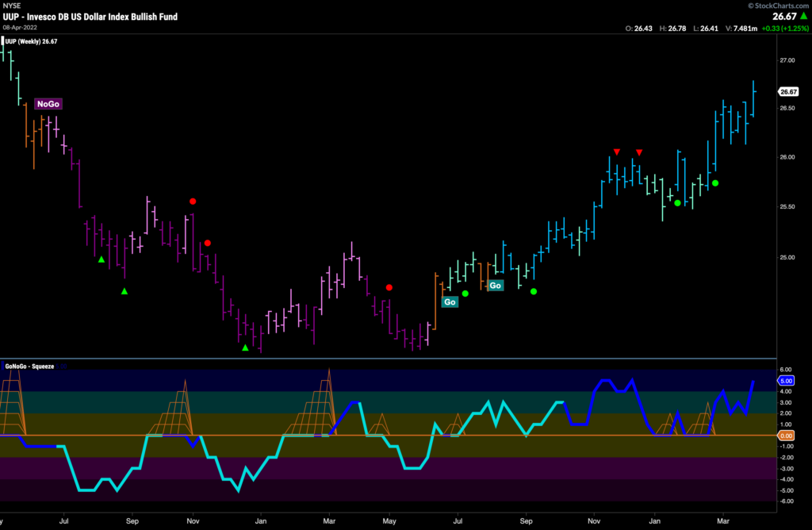
Task: Click the UUP Invesco fund title
Action: [x=90, y=17]
